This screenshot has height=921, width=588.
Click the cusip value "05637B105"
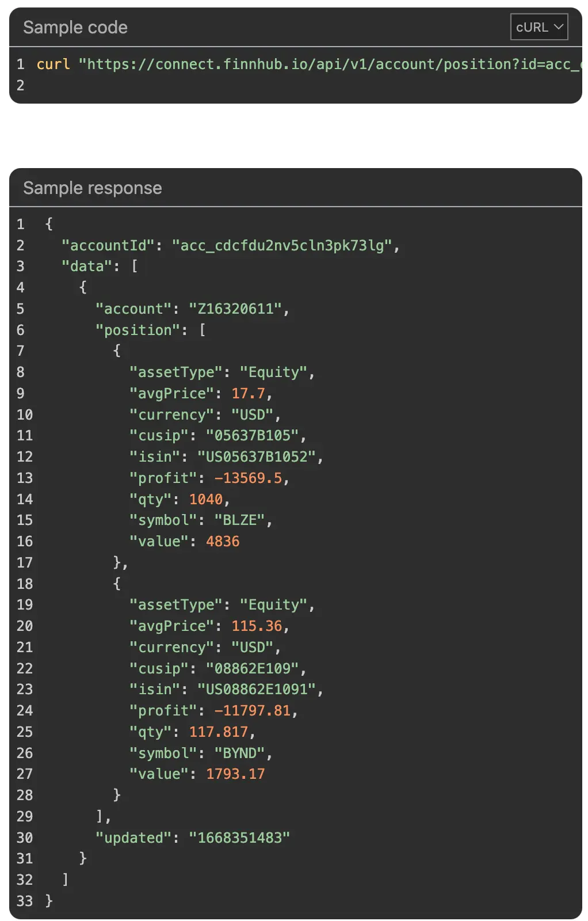click(252, 436)
